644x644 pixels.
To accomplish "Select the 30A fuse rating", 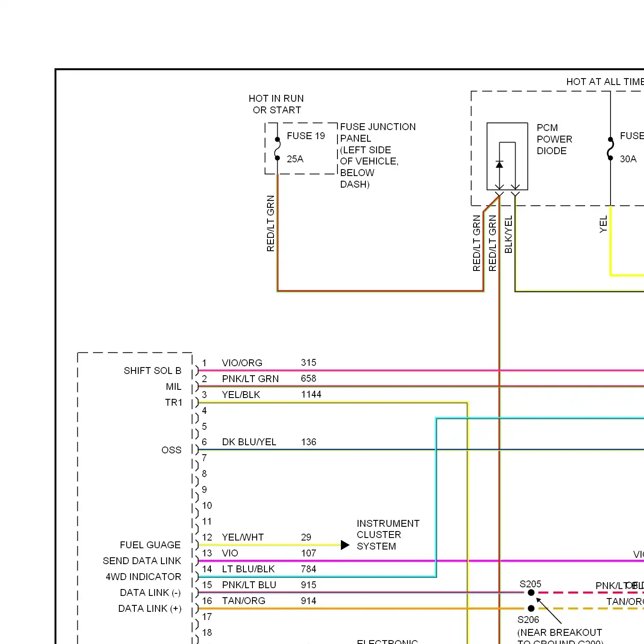I will 628,159.
